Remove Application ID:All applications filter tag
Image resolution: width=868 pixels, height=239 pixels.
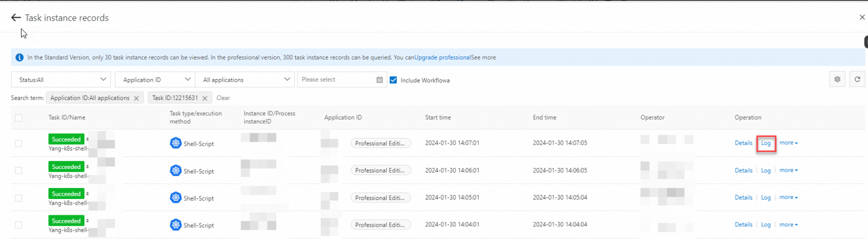pyautogui.click(x=136, y=98)
